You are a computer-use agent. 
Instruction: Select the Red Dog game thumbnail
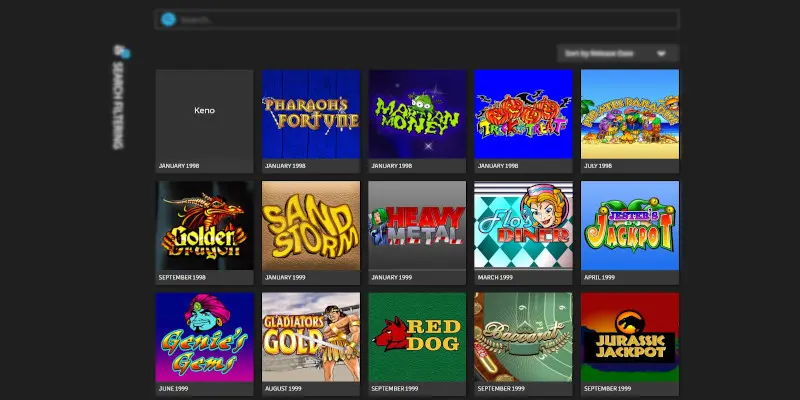point(417,337)
